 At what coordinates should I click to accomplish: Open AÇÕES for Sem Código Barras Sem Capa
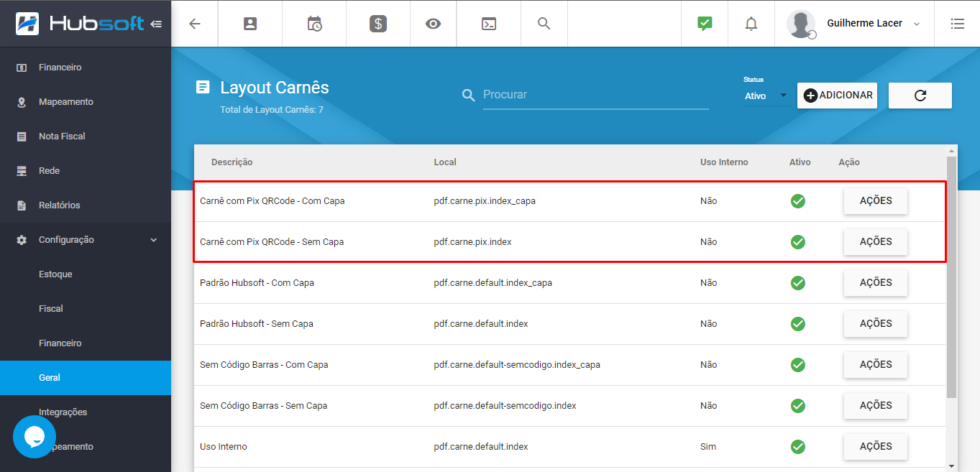click(x=876, y=406)
